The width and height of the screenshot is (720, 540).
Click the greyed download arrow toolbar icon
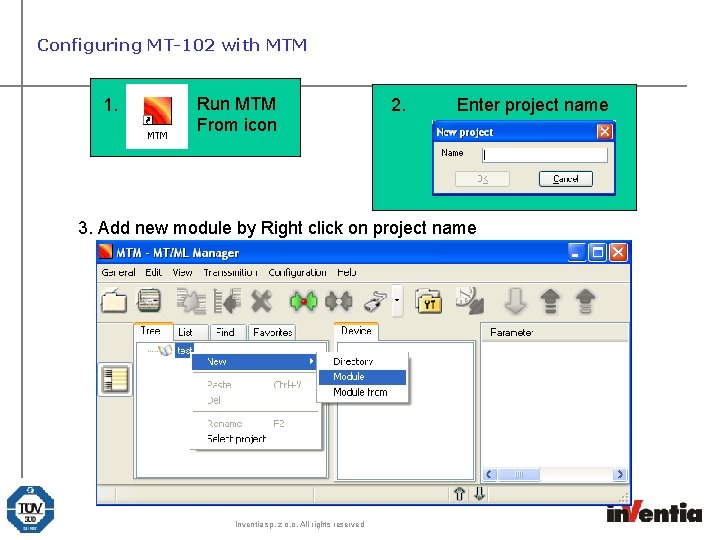coord(515,301)
